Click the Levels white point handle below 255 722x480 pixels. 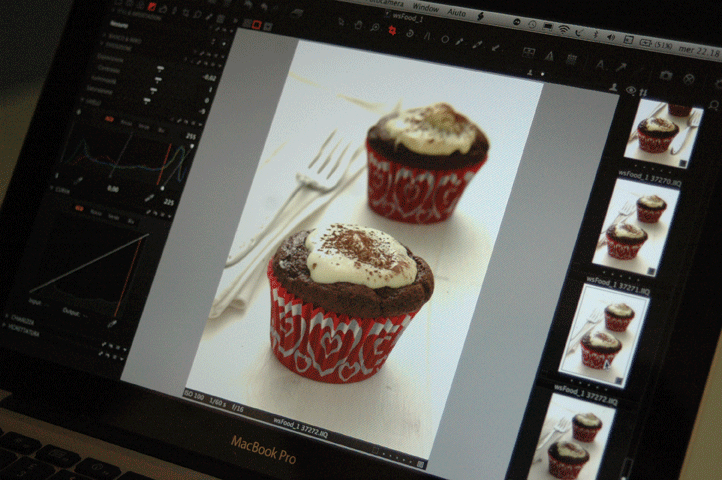click(x=192, y=146)
